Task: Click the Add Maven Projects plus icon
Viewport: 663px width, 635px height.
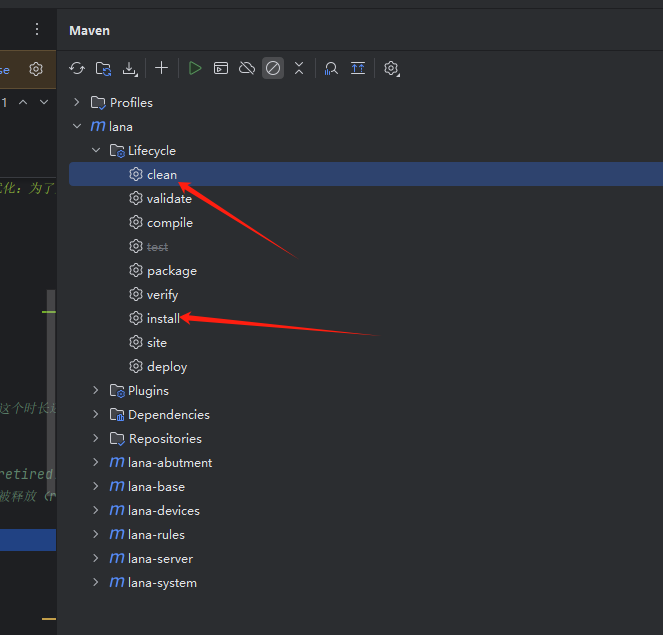Action: 161,68
